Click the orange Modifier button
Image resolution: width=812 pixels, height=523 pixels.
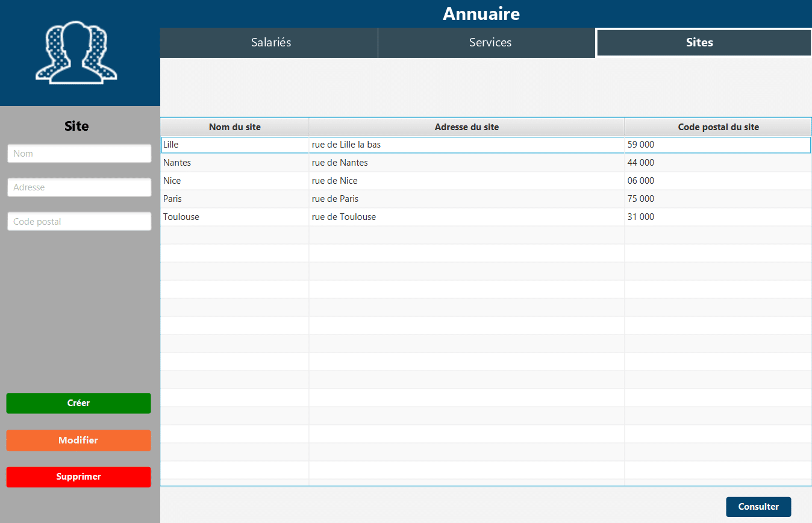78,440
